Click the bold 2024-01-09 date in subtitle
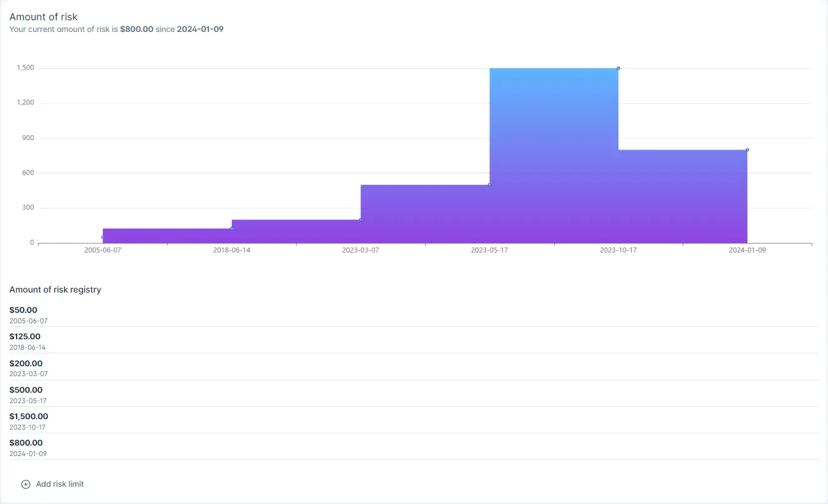 point(200,29)
